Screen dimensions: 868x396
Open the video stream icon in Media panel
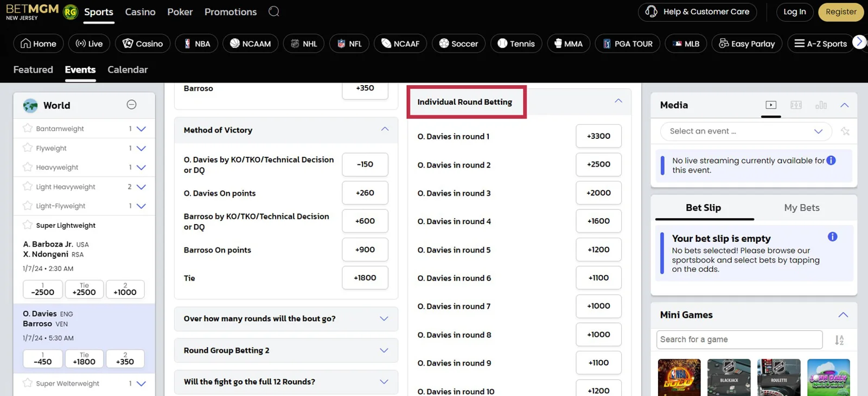(771, 105)
